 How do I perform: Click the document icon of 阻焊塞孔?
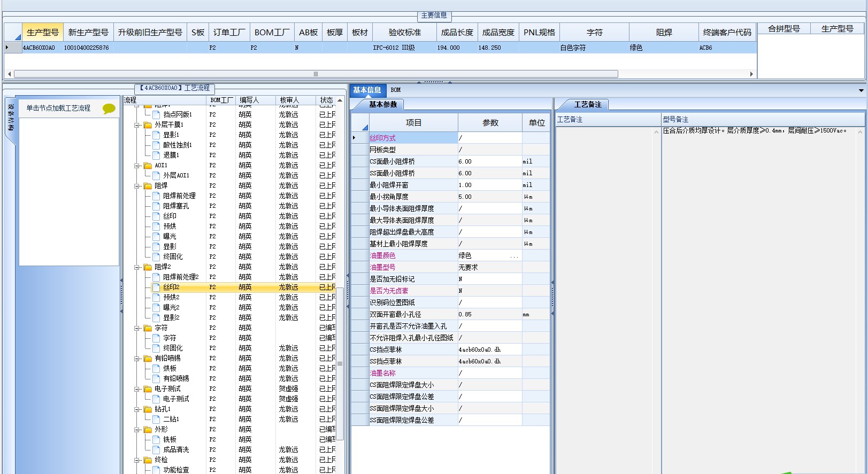(x=157, y=206)
